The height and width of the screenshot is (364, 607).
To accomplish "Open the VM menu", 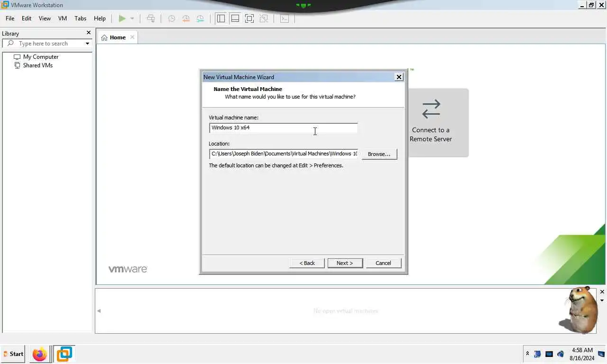I will pyautogui.click(x=63, y=18).
